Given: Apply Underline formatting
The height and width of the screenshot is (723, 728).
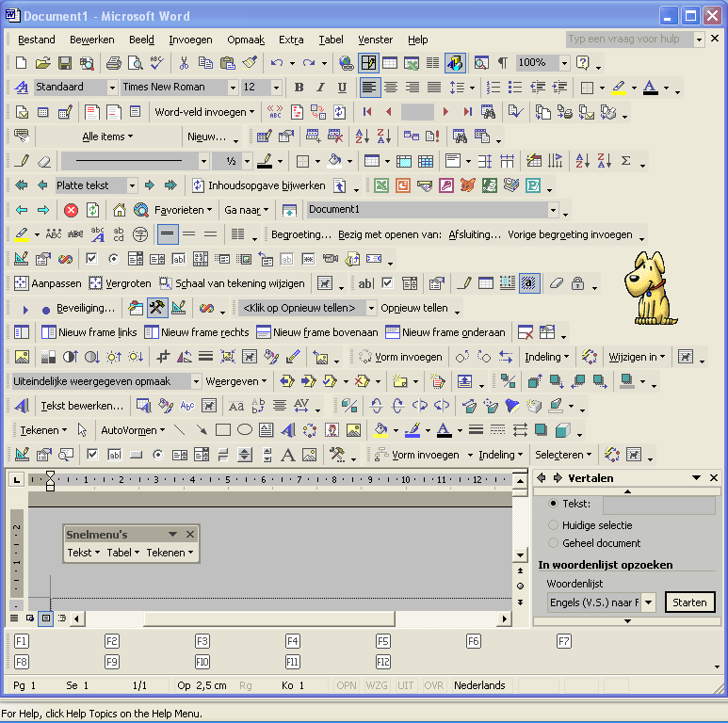Looking at the screenshot, I should [x=342, y=88].
